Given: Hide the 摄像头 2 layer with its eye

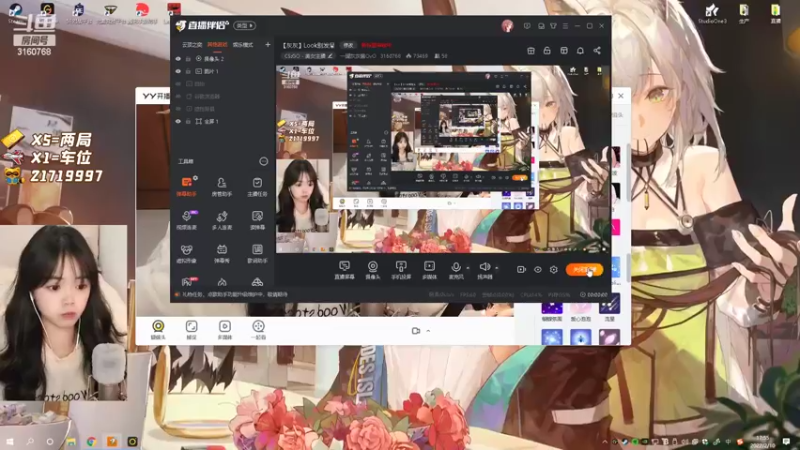Looking at the screenshot, I should tap(178, 59).
